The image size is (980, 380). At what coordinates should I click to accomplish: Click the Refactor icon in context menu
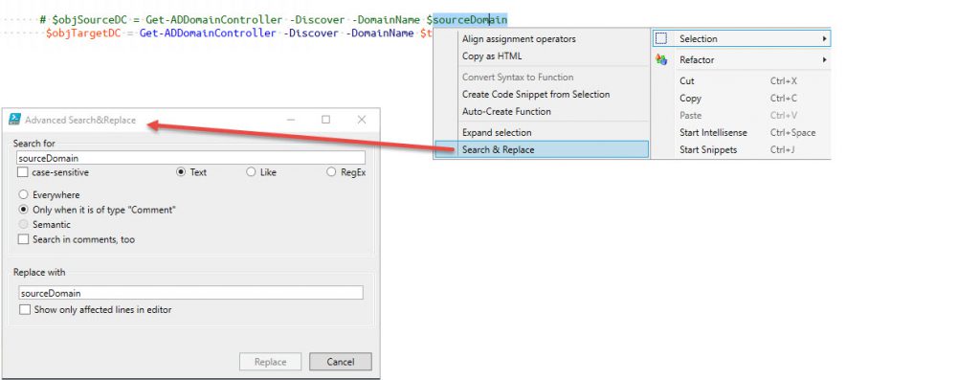coord(660,60)
